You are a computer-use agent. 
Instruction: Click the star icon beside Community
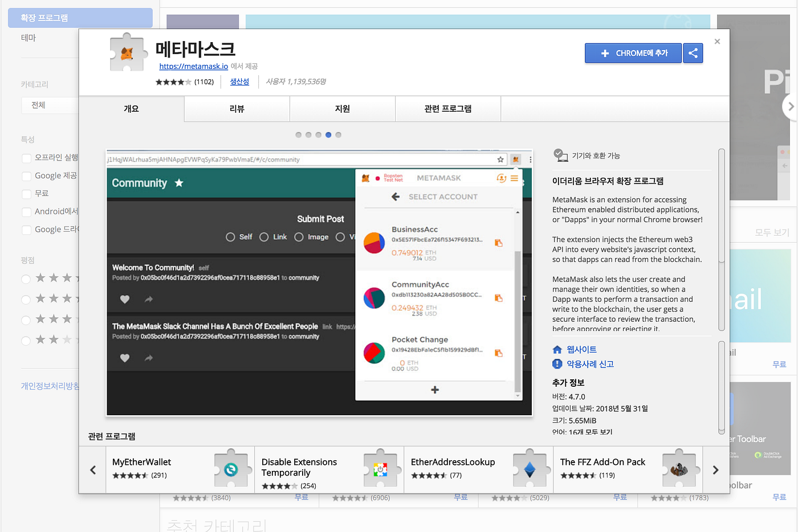tap(179, 183)
